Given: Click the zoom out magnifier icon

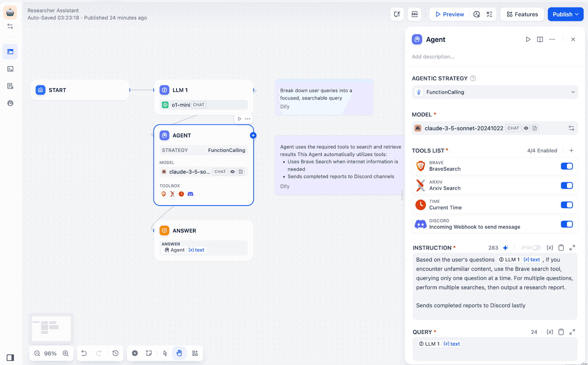Looking at the screenshot, I should click(x=37, y=353).
